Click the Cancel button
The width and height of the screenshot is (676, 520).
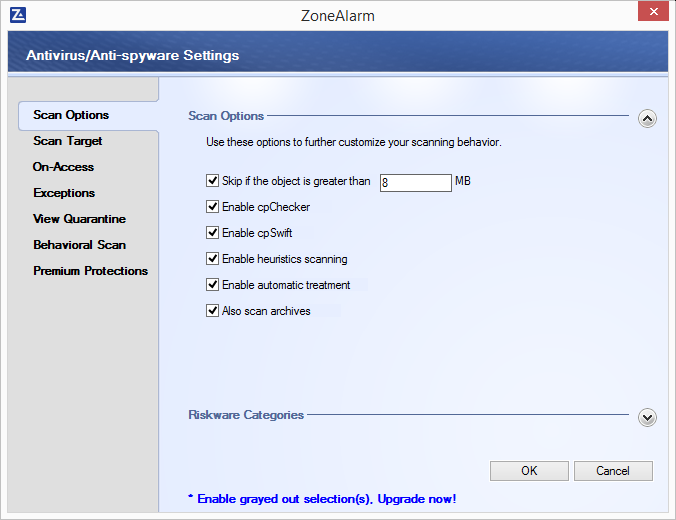click(613, 471)
